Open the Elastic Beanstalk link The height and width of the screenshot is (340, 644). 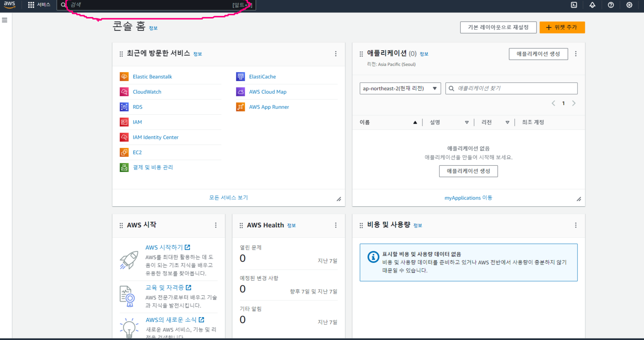pos(153,76)
